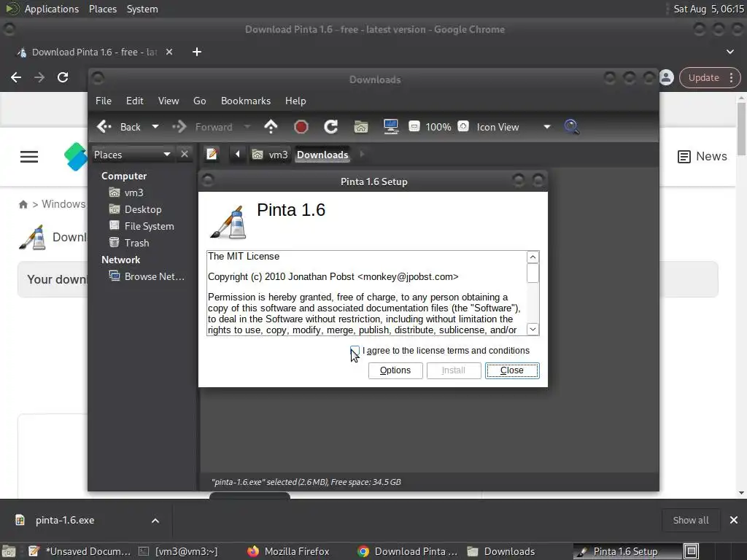Open the Edit menu in Downloads window
Image resolution: width=747 pixels, height=560 pixels.
point(135,101)
